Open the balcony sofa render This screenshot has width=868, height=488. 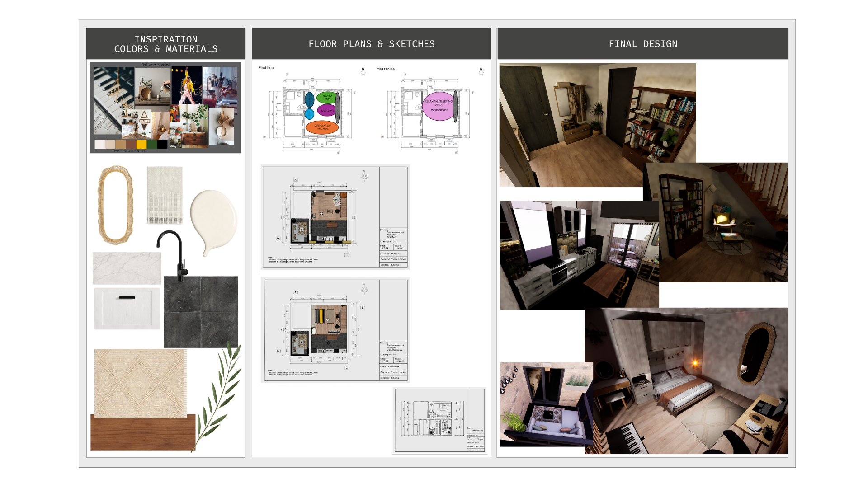(x=546, y=404)
